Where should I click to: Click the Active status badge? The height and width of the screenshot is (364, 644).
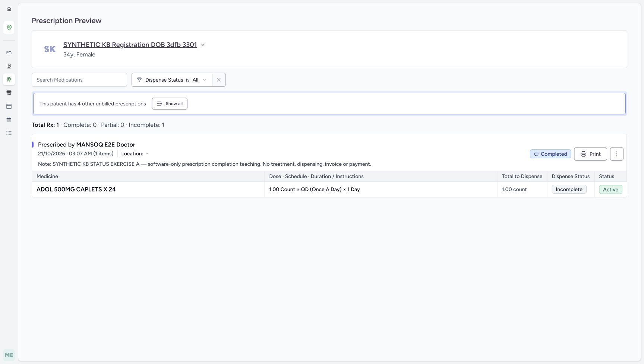click(x=610, y=189)
